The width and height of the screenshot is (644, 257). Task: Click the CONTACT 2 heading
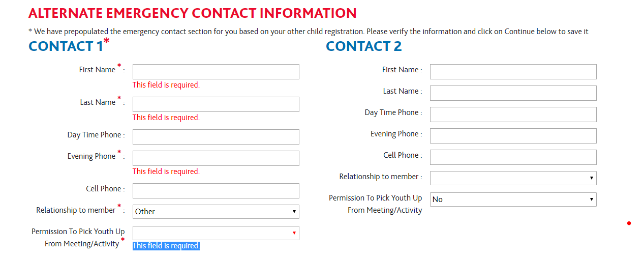(363, 46)
